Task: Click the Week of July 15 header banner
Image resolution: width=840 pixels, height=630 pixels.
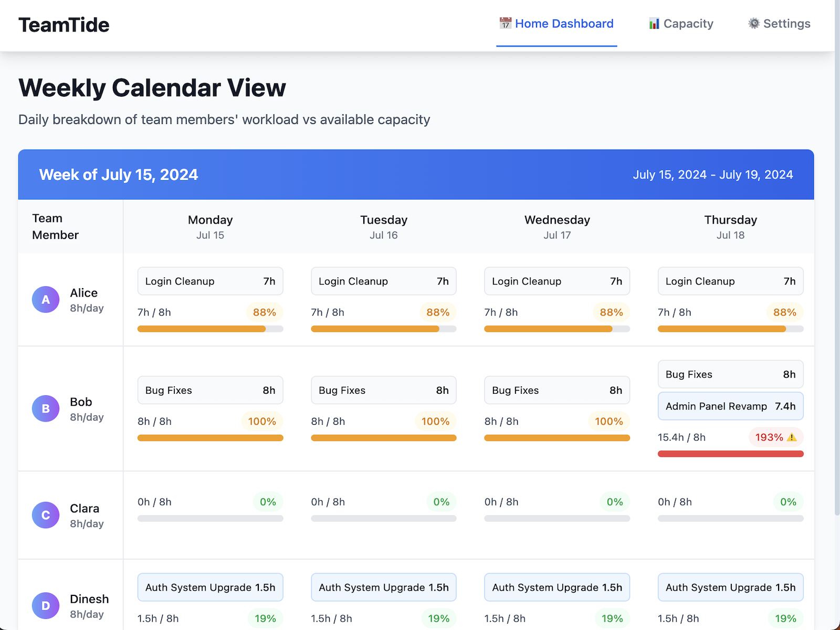Action: (118, 174)
